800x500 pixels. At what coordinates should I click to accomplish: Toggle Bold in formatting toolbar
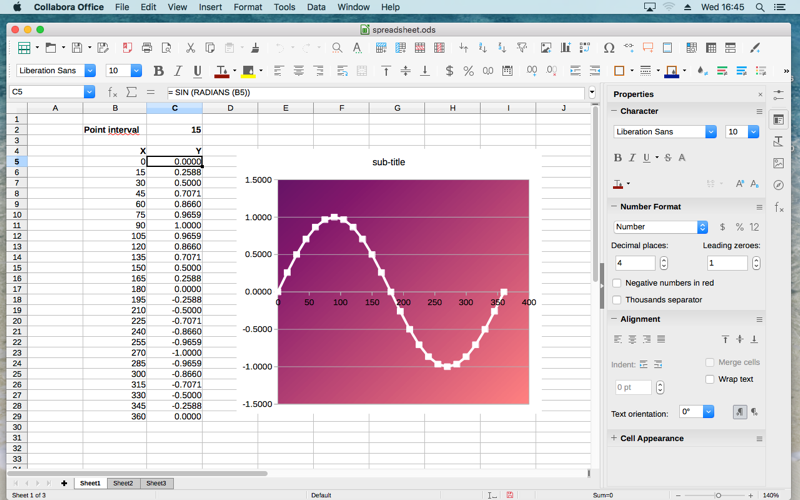(x=159, y=71)
